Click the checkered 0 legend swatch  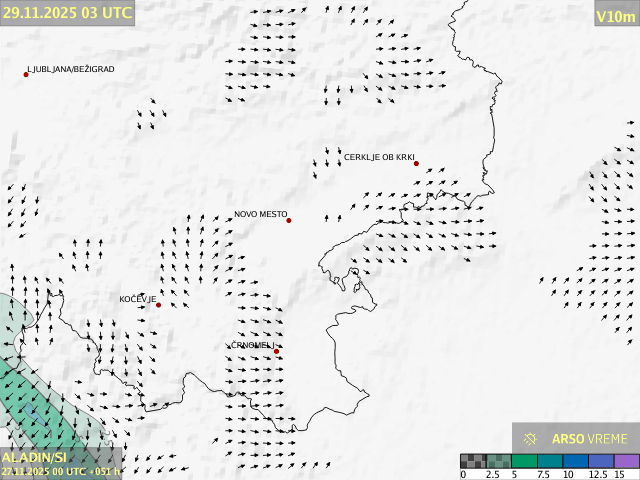click(473, 461)
